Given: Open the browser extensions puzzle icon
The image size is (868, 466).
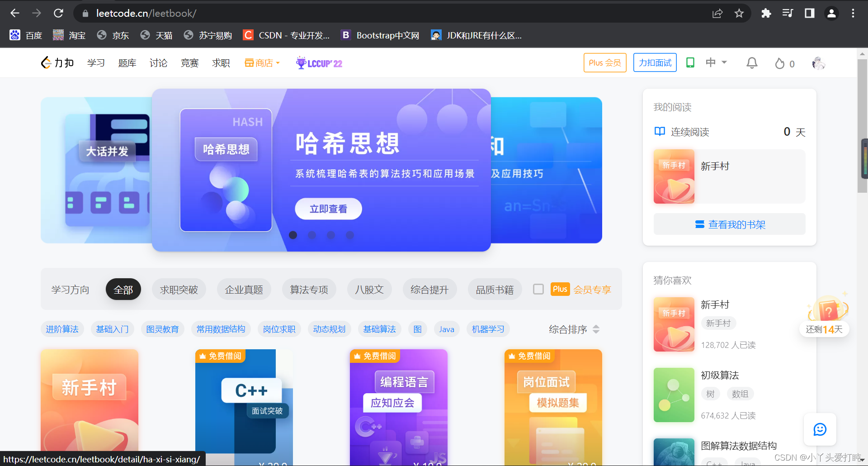Looking at the screenshot, I should pos(766,13).
